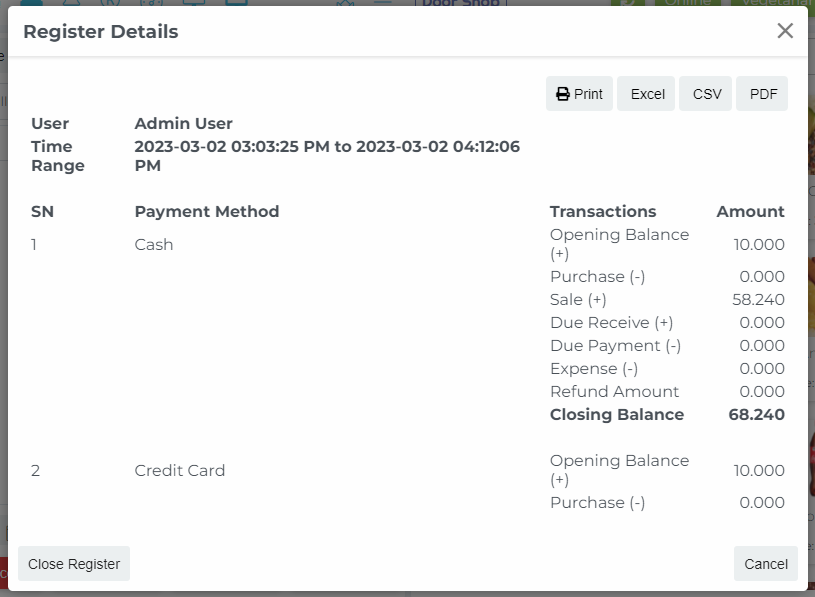Click the SN column header
The image size is (815, 597).
[x=42, y=212]
